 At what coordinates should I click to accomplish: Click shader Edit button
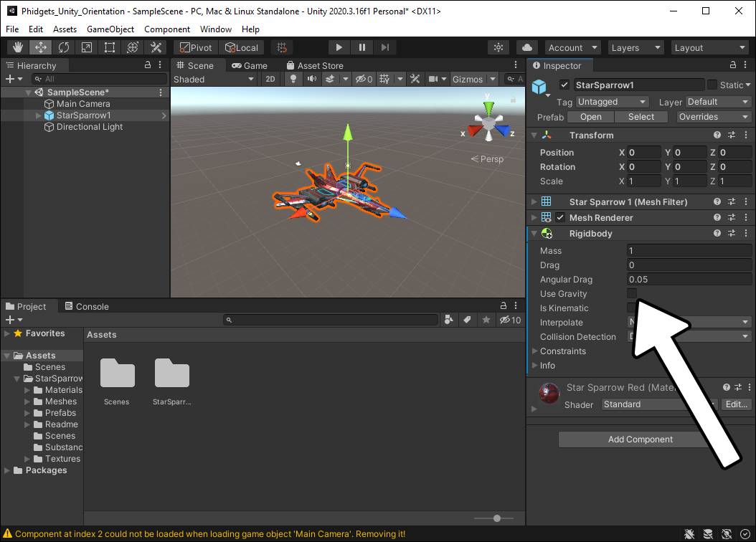point(736,404)
